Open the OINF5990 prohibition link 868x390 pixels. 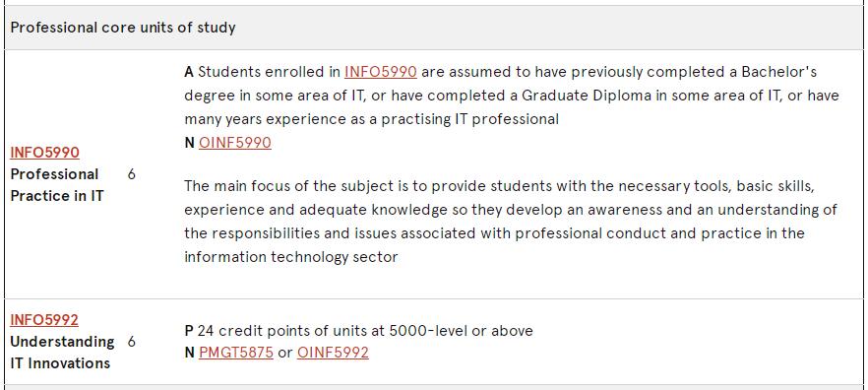(x=234, y=143)
